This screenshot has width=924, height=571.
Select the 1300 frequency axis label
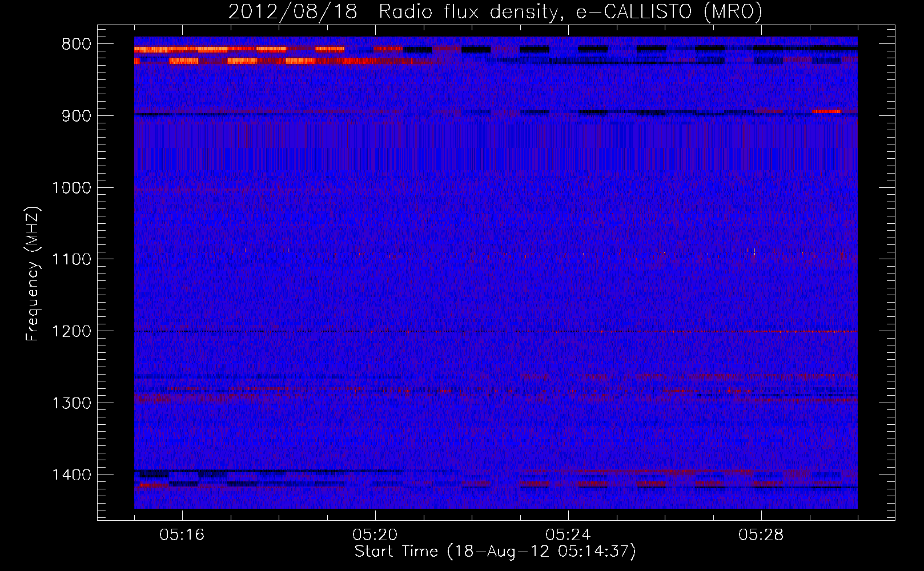point(71,403)
